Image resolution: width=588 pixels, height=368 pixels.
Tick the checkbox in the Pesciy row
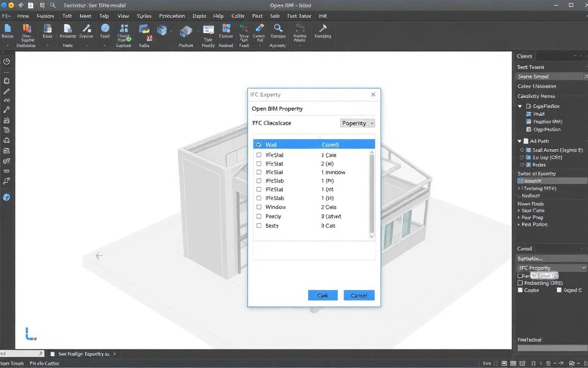pyautogui.click(x=259, y=216)
